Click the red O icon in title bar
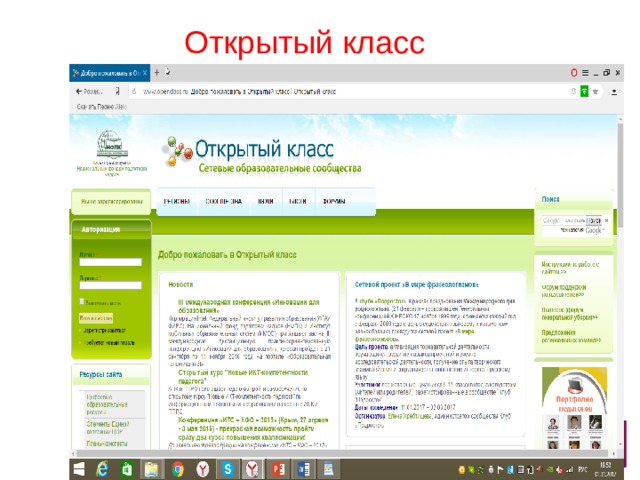 [x=574, y=73]
